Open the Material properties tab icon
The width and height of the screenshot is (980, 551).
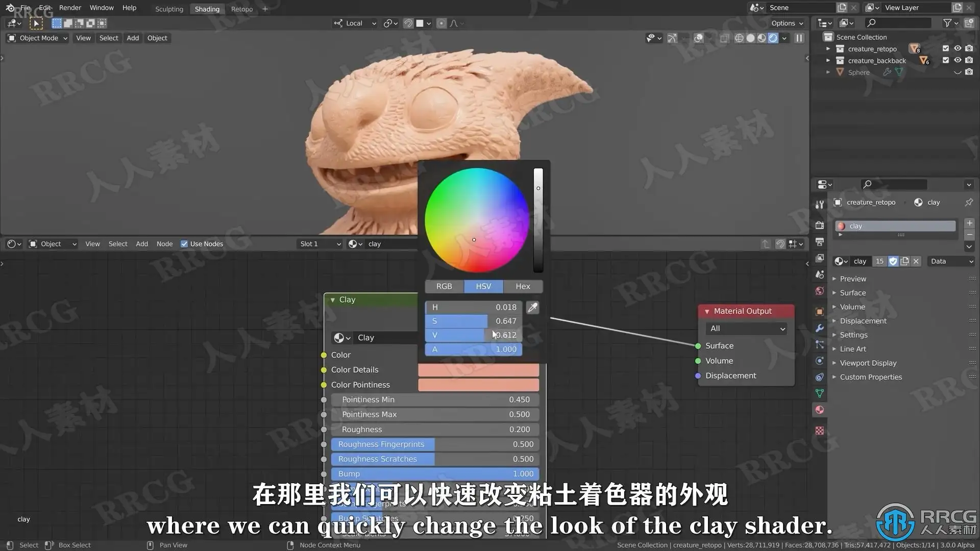pyautogui.click(x=820, y=410)
